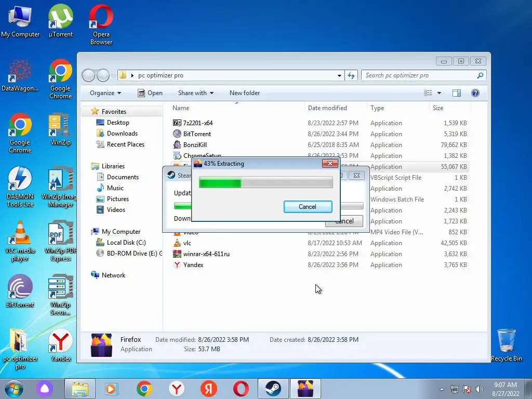This screenshot has width=532, height=399.
Task: Select VLC media player desktop icon
Action: [20, 241]
